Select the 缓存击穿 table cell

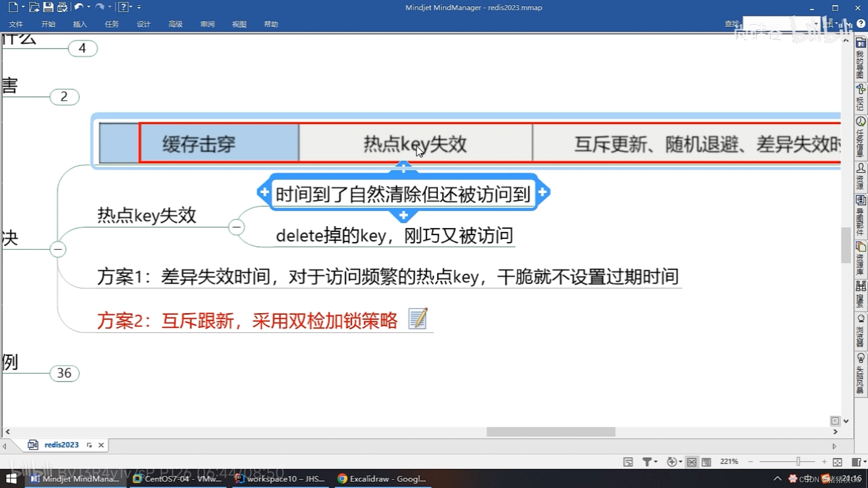[x=220, y=144]
